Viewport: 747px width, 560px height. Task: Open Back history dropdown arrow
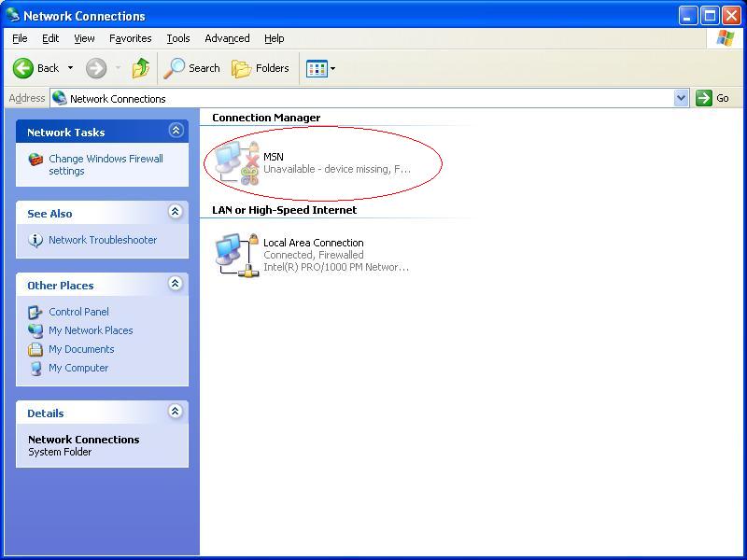[x=71, y=68]
